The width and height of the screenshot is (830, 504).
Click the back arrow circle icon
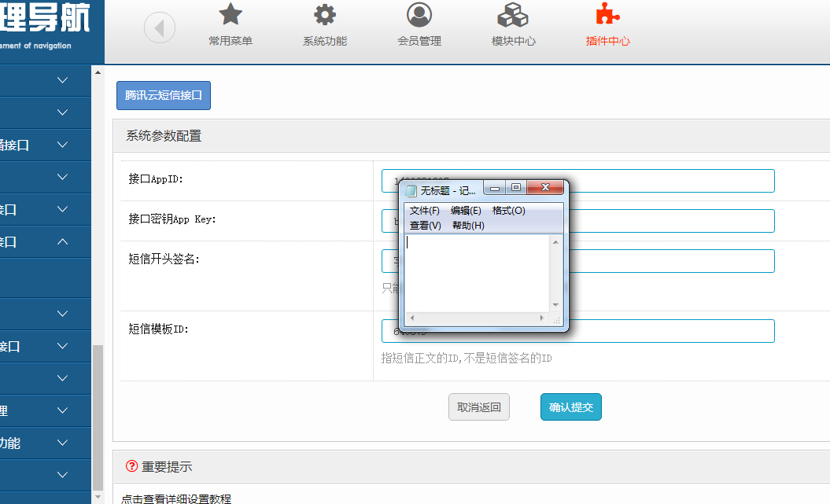pos(160,29)
